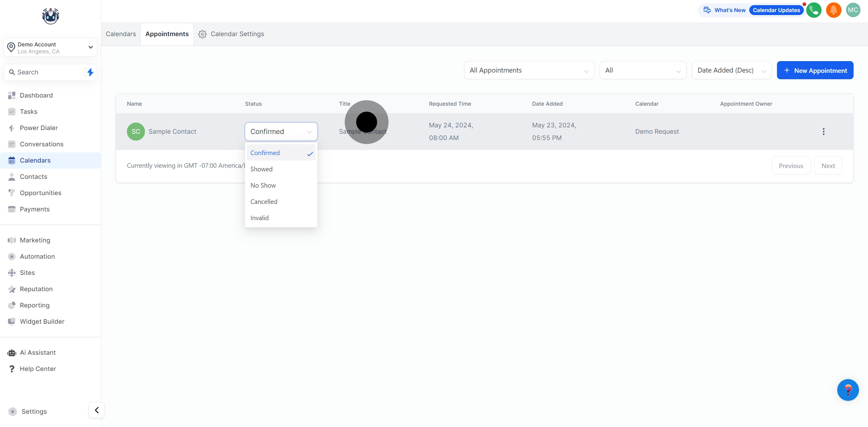This screenshot has width=868, height=427.
Task: Click the blue floating help question icon
Action: pos(848,390)
